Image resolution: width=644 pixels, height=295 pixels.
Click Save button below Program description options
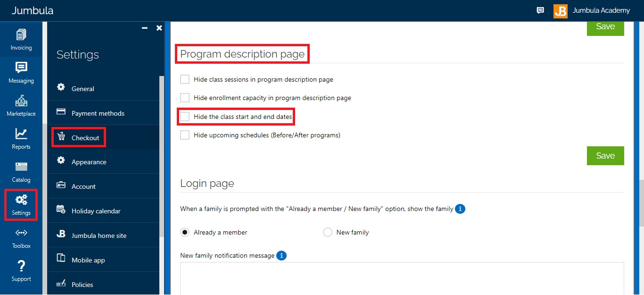click(x=605, y=156)
